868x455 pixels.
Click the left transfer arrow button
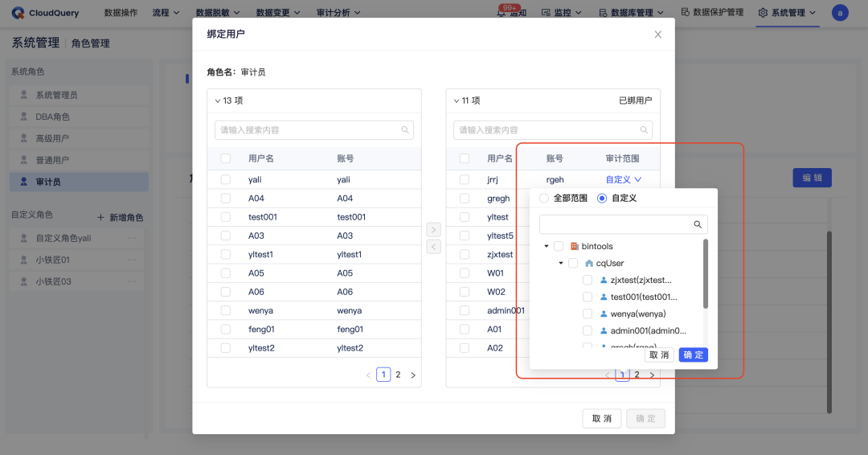pos(433,247)
